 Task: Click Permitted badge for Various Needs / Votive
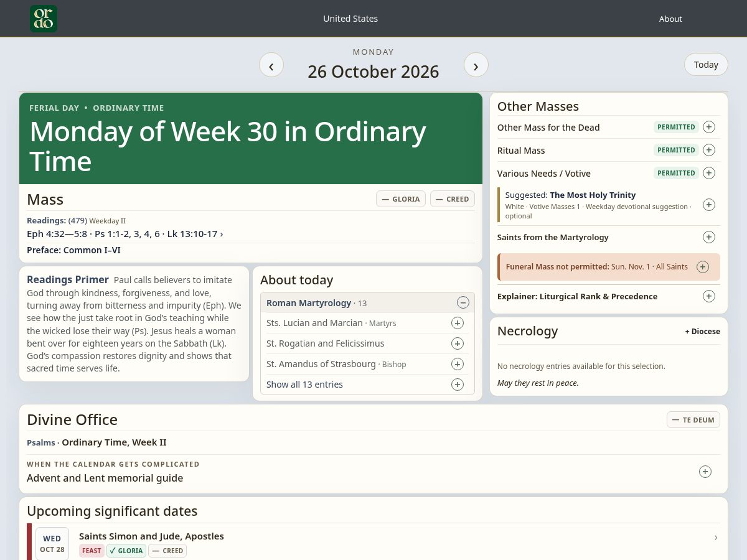click(x=676, y=173)
